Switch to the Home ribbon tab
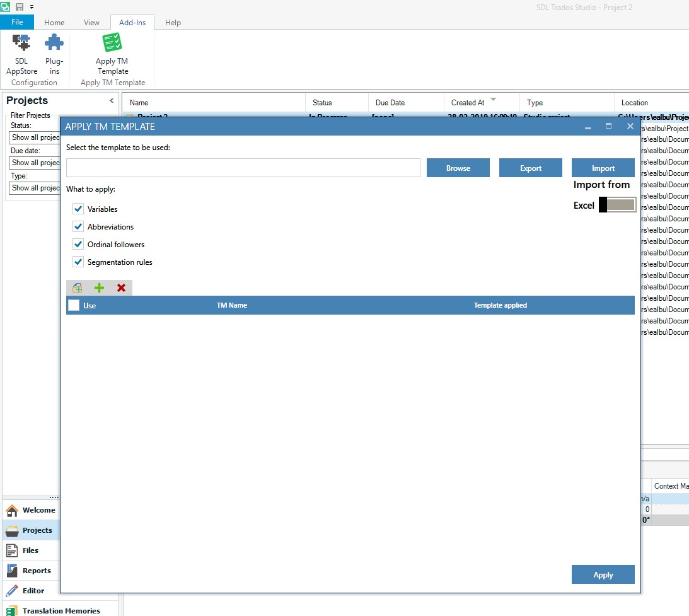The width and height of the screenshot is (689, 616). (x=54, y=23)
